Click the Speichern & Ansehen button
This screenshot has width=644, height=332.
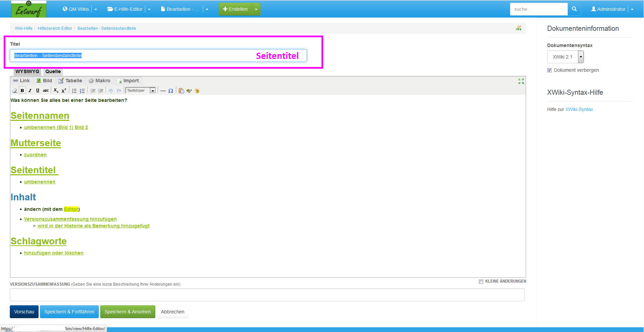click(128, 312)
